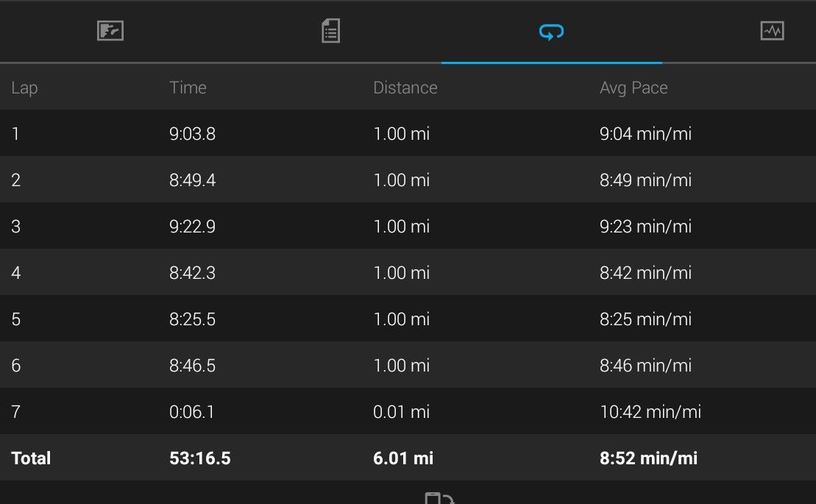This screenshot has height=504, width=816.
Task: Select the Lap column header
Action: pyautogui.click(x=24, y=88)
